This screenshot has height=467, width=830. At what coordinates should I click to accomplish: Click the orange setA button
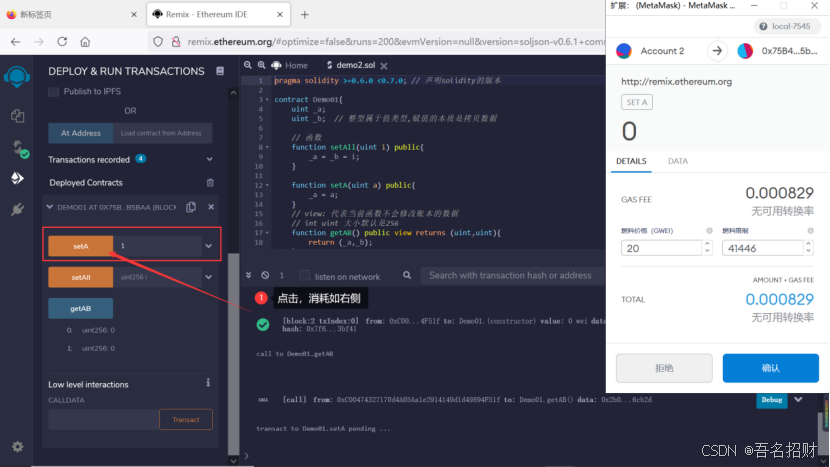[x=80, y=246]
